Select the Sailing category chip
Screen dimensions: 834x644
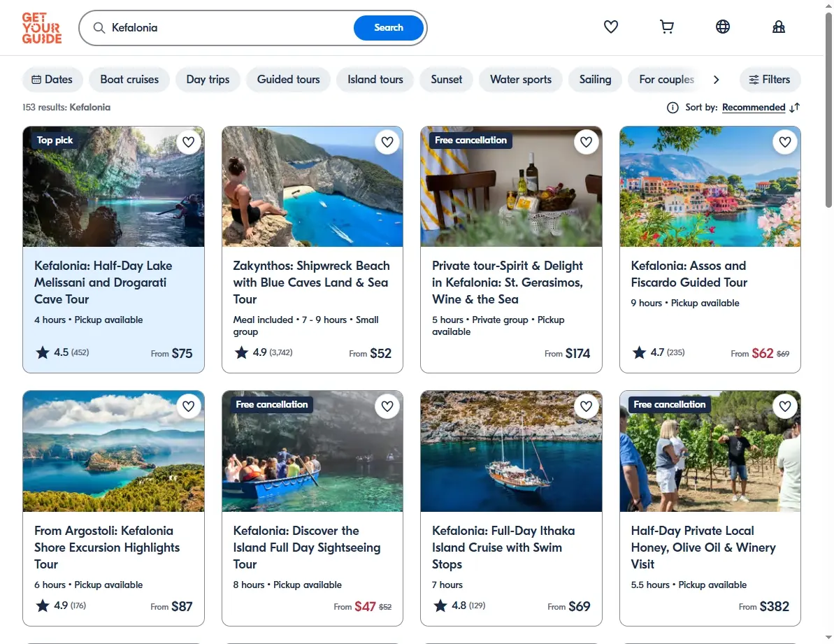click(595, 79)
